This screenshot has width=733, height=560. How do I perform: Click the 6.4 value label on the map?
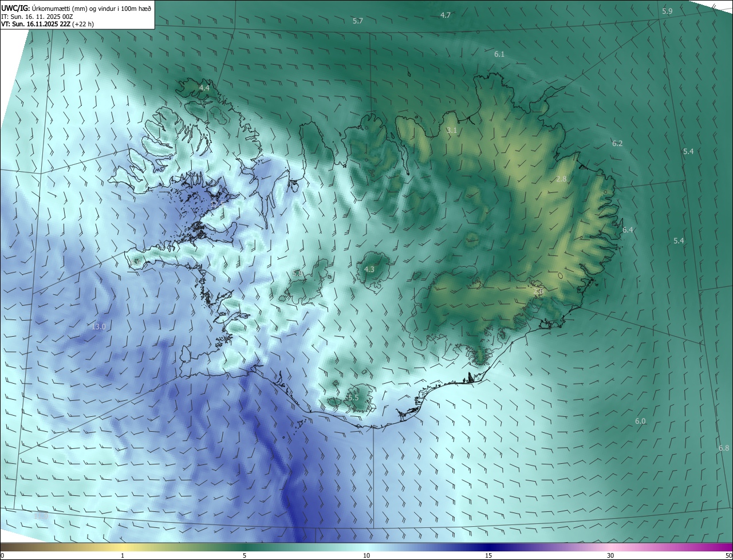[628, 230]
